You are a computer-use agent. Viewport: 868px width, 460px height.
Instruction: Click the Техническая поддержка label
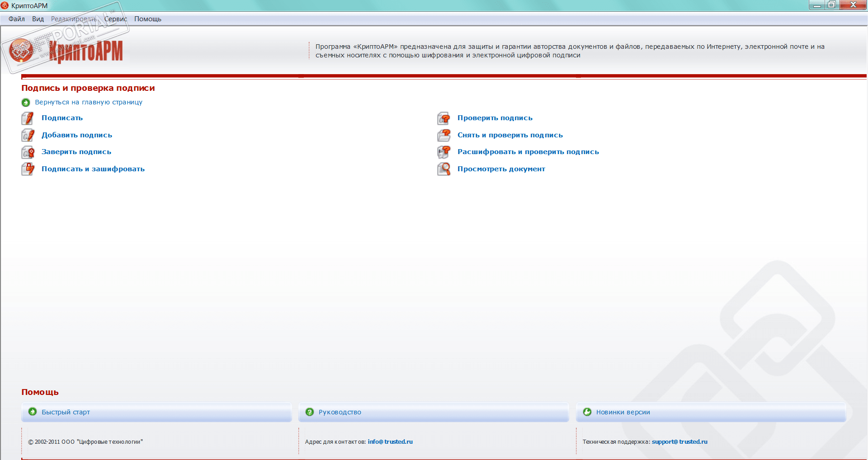616,442
